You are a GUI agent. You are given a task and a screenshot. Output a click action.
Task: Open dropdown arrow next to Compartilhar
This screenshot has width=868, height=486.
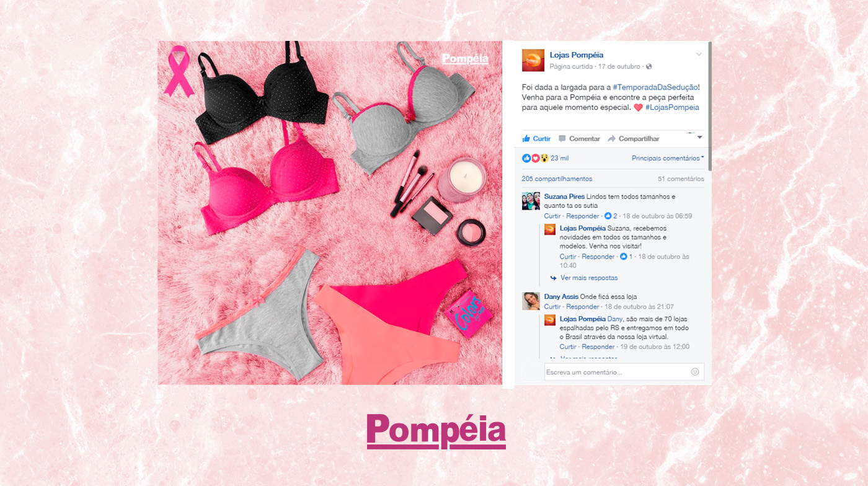(x=700, y=137)
